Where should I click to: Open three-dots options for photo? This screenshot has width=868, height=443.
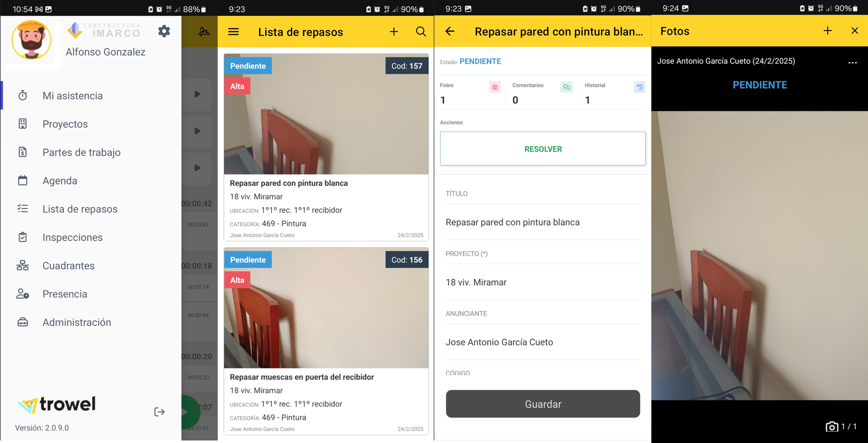click(852, 63)
